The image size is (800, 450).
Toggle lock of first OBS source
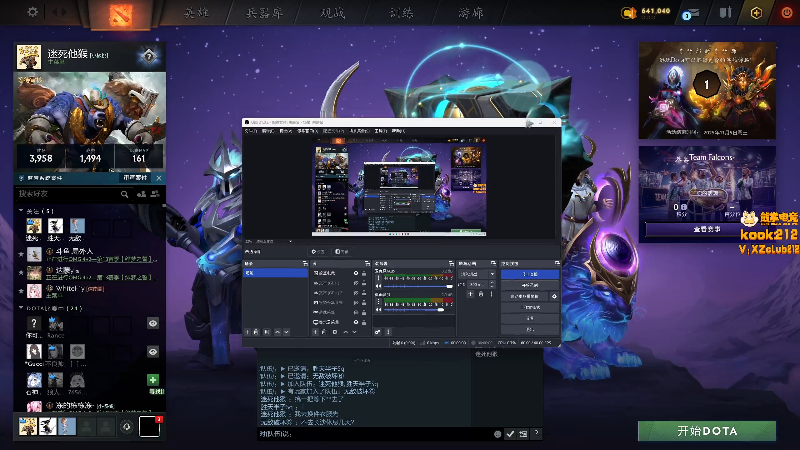tap(364, 273)
